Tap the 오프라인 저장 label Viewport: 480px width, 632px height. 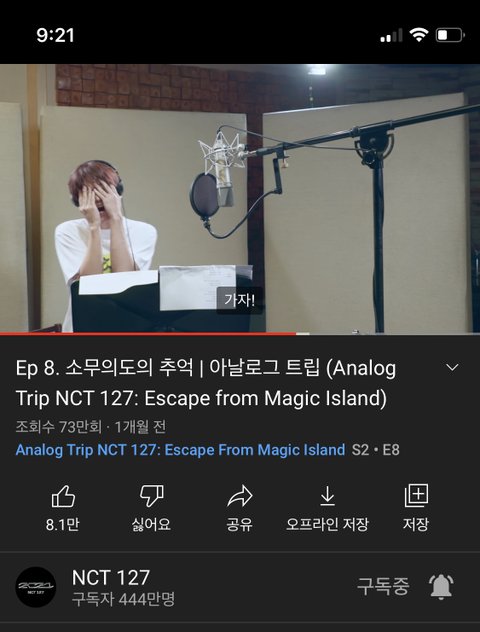tap(327, 524)
